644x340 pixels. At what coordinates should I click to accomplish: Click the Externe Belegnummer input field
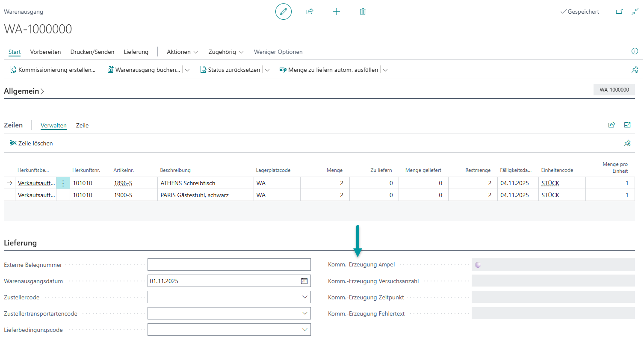[229, 265]
